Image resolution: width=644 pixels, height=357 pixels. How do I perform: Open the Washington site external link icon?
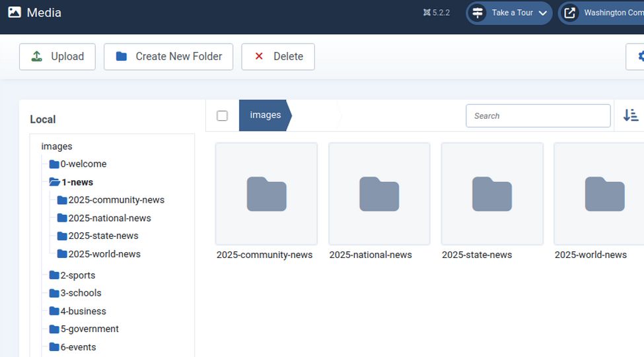570,13
